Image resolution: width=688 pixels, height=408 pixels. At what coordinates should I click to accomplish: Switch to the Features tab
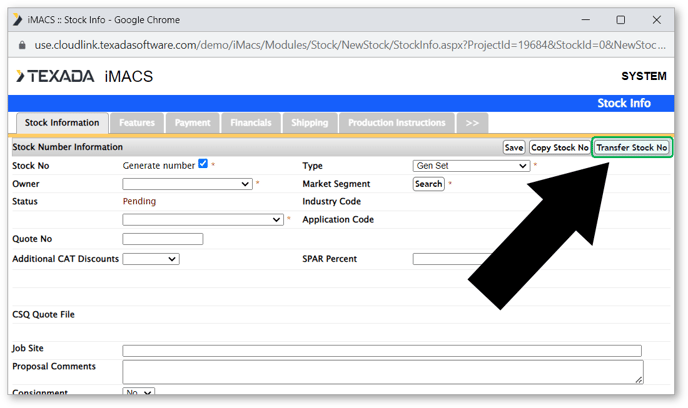[x=136, y=123]
